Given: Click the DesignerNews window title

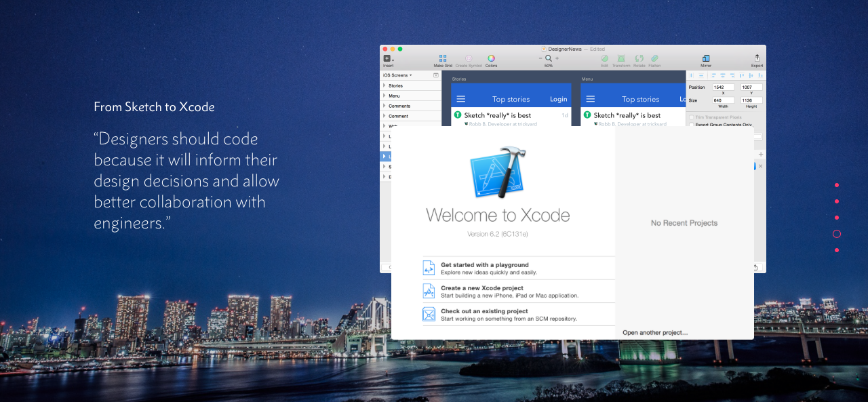Looking at the screenshot, I should (x=564, y=49).
